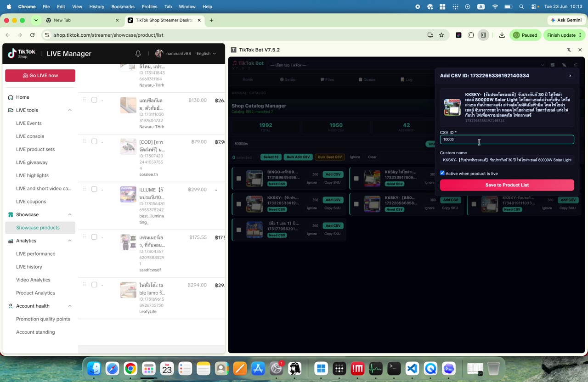588x382 pixels.
Task: Check the ซื้อ 1 แถม 1 catalog item
Action: (x=238, y=230)
